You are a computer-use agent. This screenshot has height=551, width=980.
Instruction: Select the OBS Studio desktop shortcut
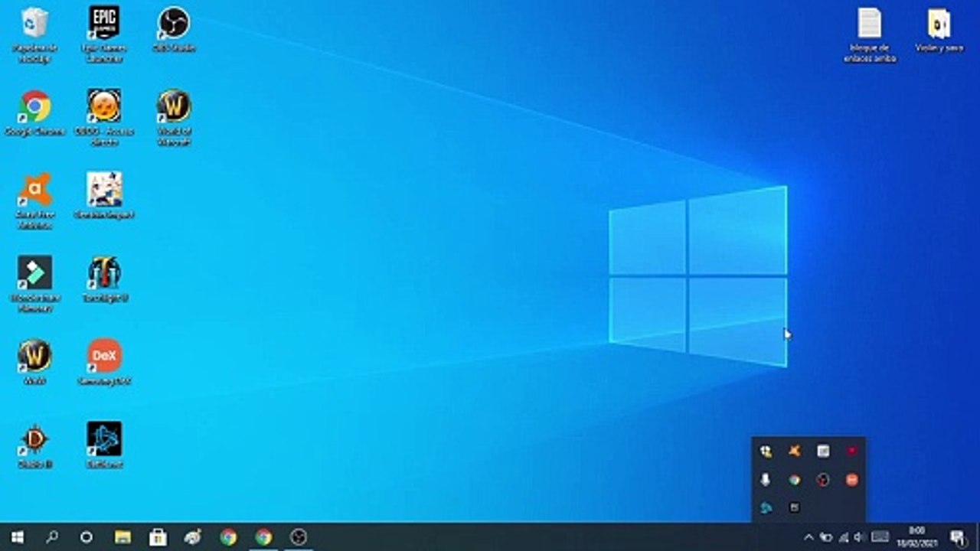coord(174,30)
